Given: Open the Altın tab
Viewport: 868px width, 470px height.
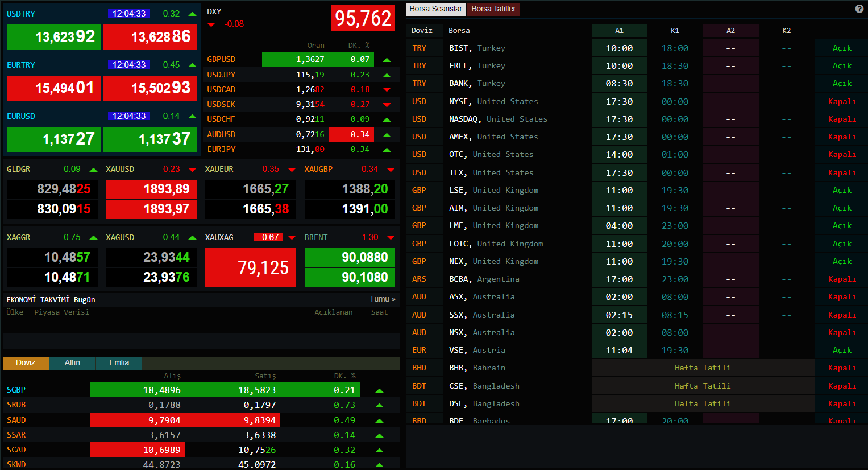Looking at the screenshot, I should coord(72,363).
